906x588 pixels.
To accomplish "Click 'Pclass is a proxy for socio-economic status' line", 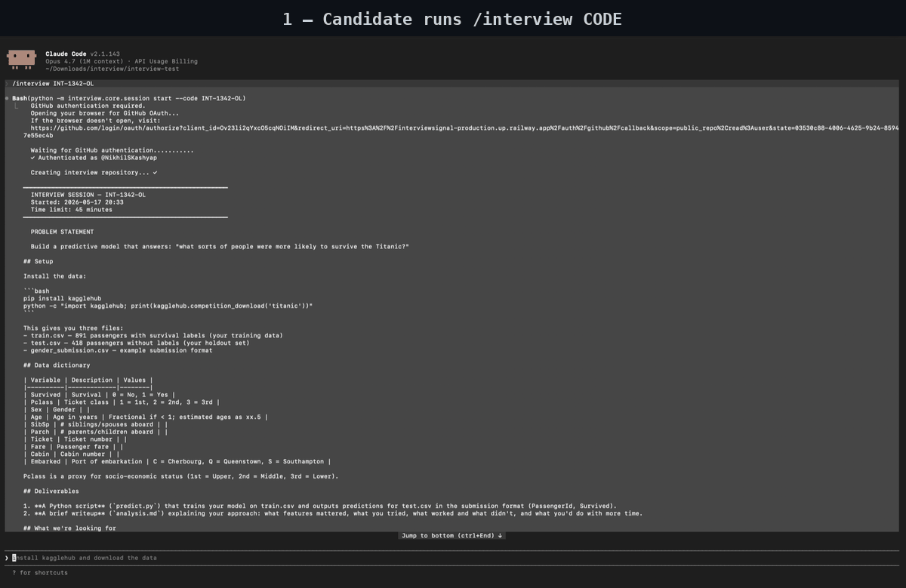I will (181, 477).
